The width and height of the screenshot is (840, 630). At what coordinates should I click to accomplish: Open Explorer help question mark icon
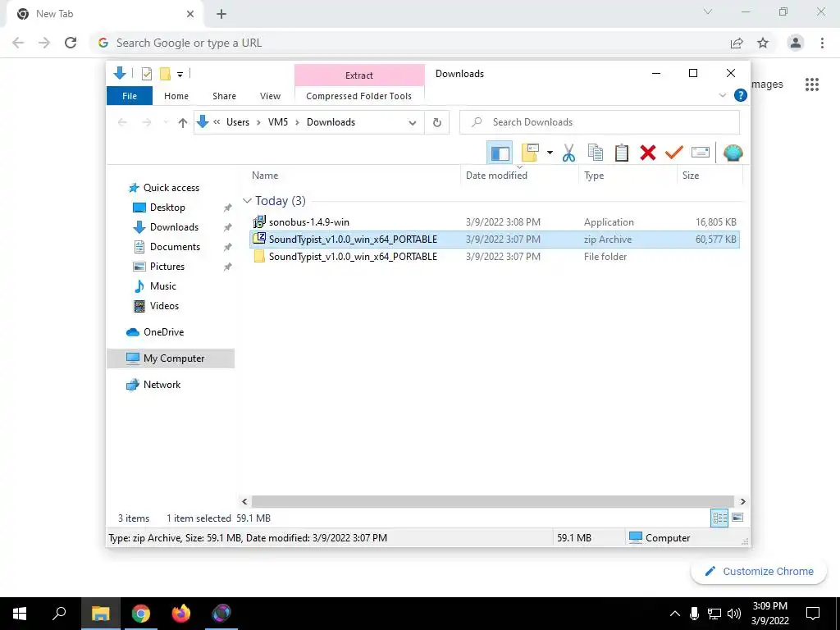coord(741,95)
